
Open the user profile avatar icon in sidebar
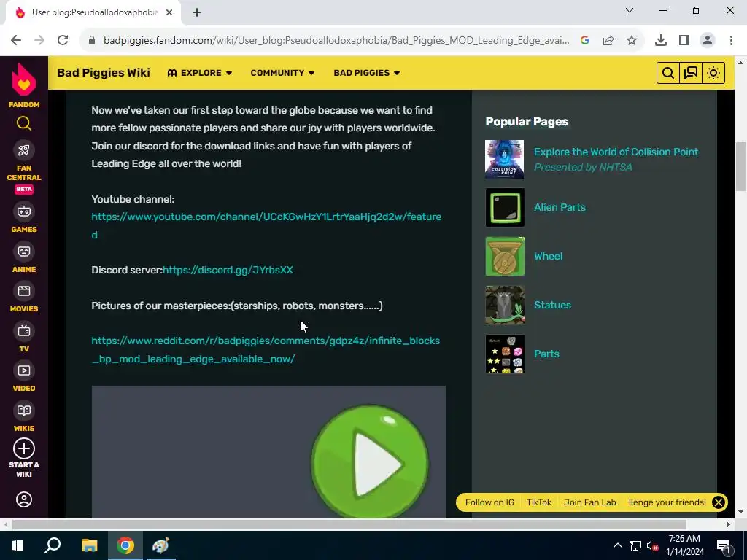[x=24, y=499]
